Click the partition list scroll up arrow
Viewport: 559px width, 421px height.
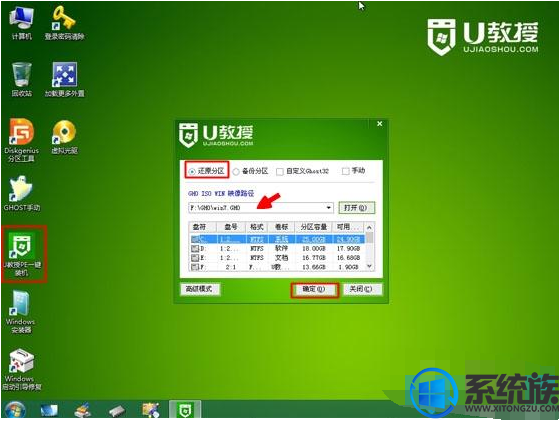pos(369,227)
